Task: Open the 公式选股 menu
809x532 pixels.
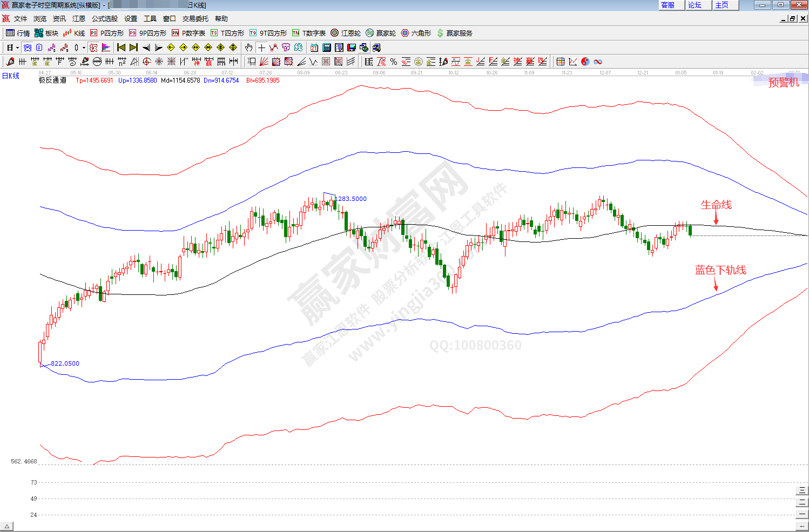Action: (x=104, y=19)
